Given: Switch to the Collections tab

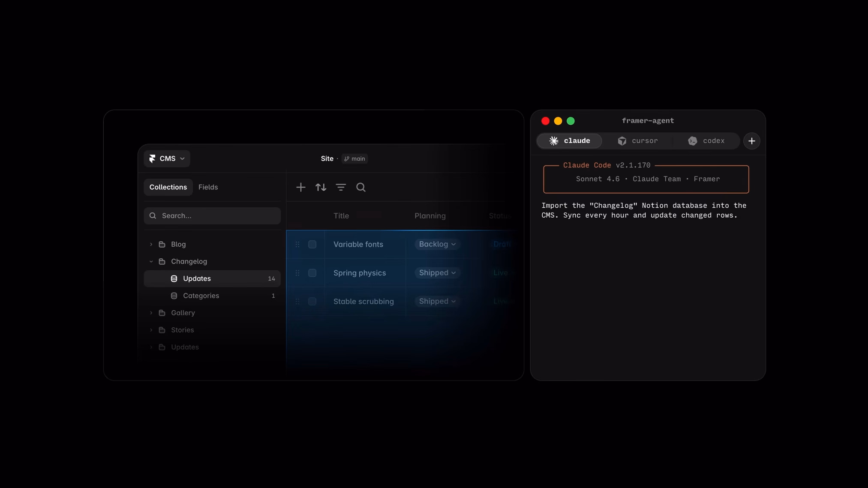Looking at the screenshot, I should [x=168, y=187].
